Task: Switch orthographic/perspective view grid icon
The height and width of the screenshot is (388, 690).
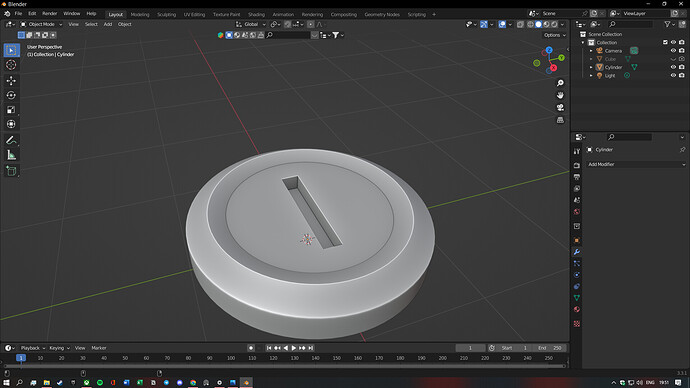Action: click(560, 120)
